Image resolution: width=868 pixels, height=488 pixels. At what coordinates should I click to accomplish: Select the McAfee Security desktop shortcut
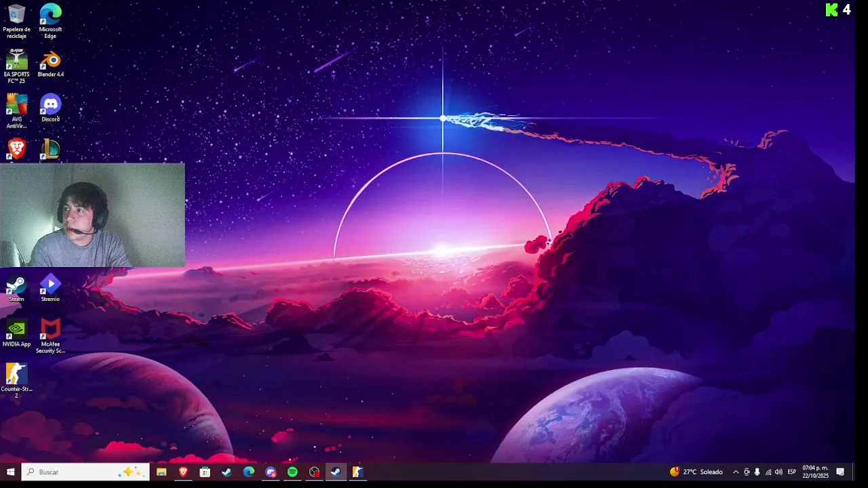pos(50,336)
